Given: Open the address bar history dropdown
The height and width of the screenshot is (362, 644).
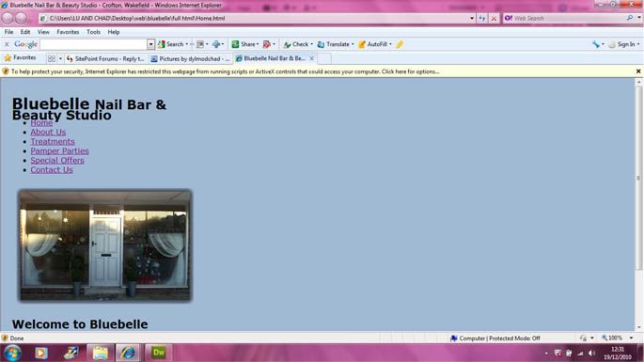Looking at the screenshot, I should tap(472, 19).
